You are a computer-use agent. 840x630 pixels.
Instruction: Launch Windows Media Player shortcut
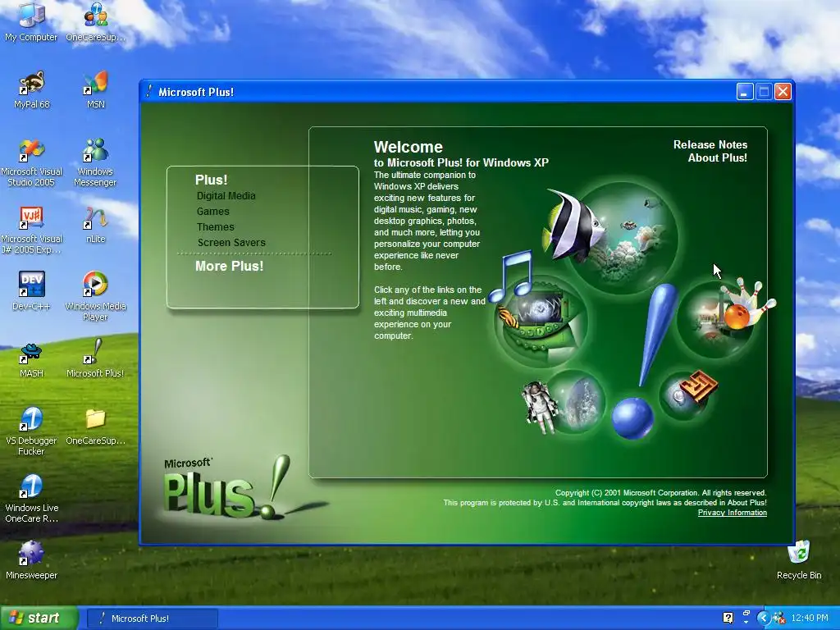[95, 296]
